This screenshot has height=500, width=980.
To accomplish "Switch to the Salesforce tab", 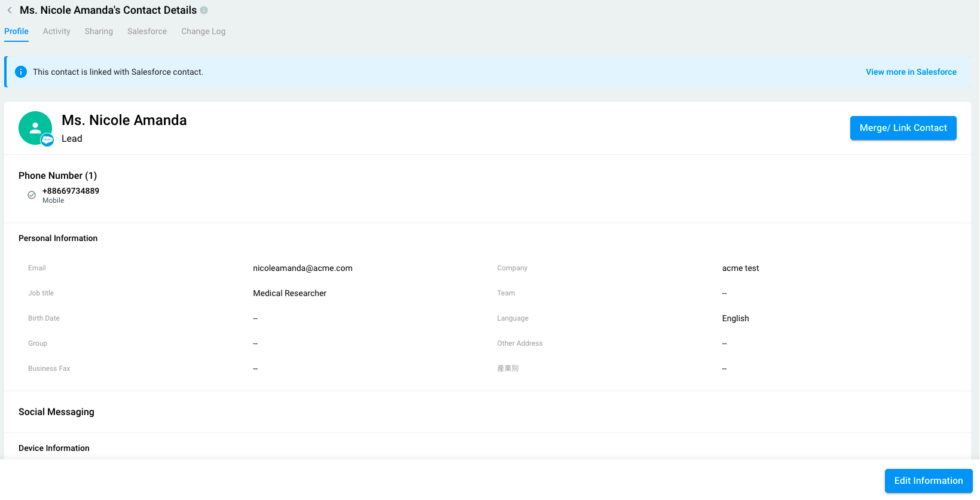I will tap(147, 31).
